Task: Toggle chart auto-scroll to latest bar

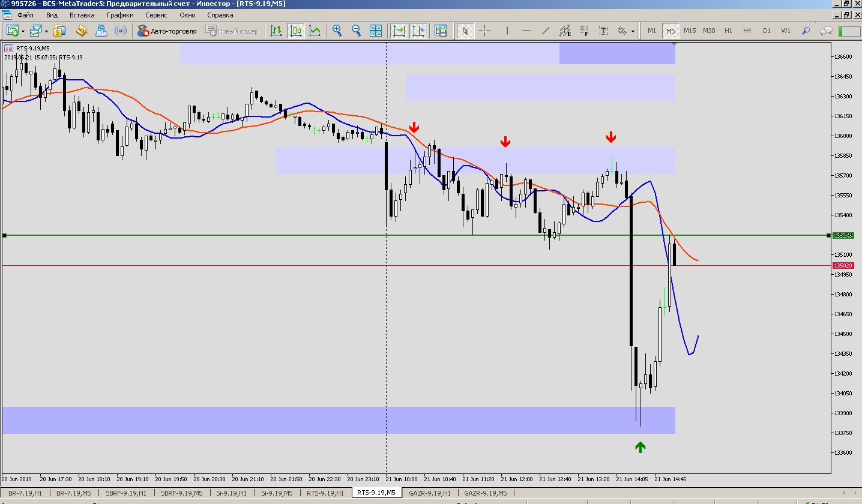Action: point(399,31)
